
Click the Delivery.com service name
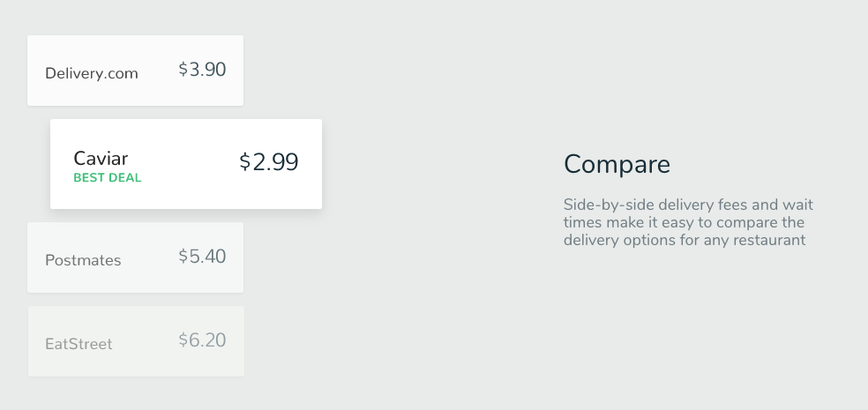coord(92,73)
